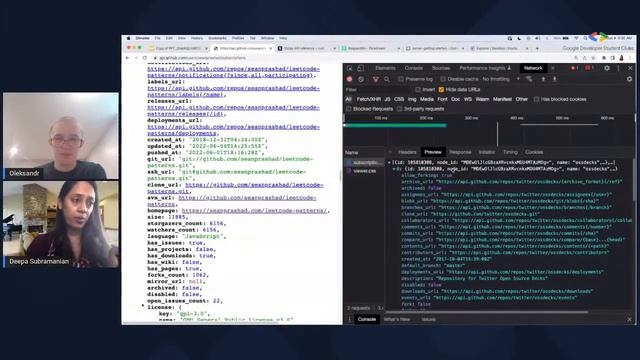Uncheck Hide data URLs checkbox
This screenshot has height=360, width=640.
(441, 89)
